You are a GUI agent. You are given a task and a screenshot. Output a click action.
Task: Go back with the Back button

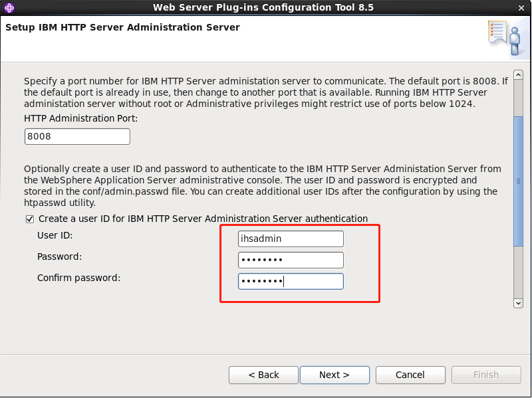[x=263, y=375]
